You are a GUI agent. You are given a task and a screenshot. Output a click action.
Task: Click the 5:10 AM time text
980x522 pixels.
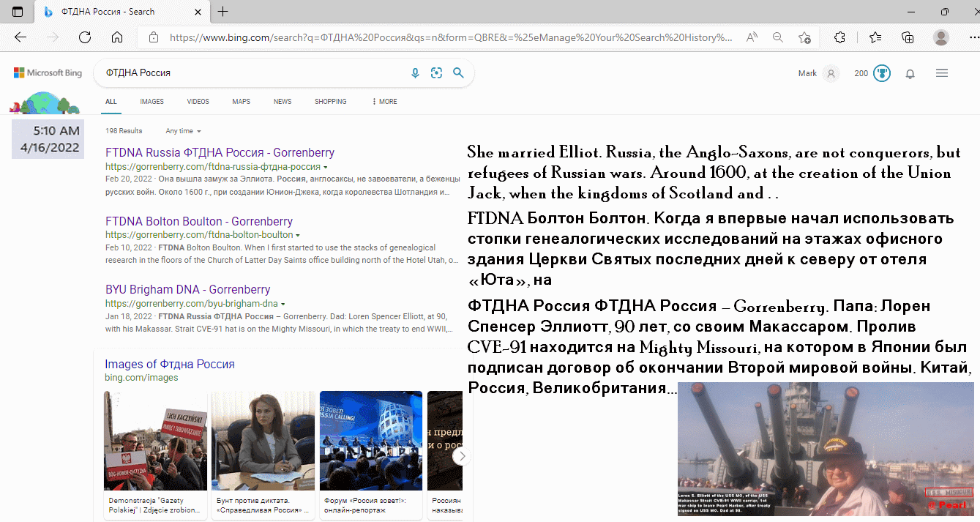pyautogui.click(x=56, y=131)
